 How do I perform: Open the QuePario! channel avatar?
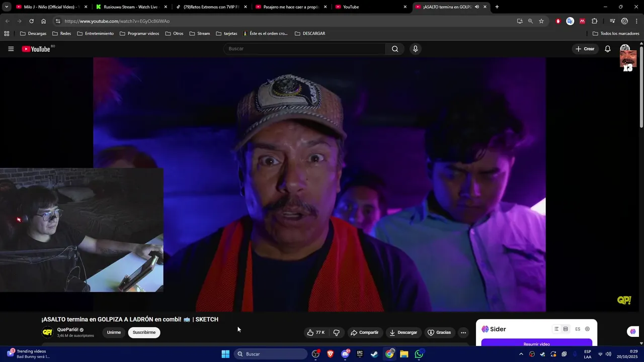point(47,332)
